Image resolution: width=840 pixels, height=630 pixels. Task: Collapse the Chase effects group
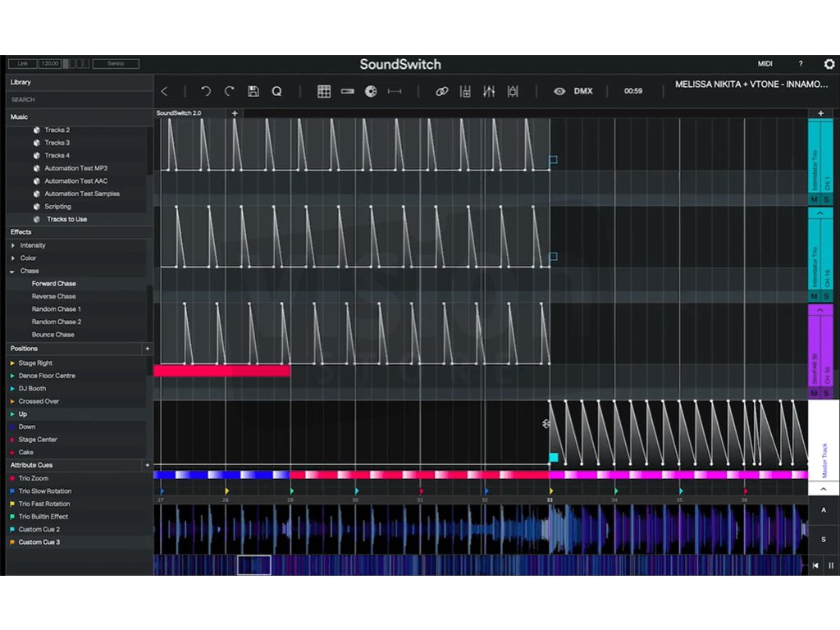tap(12, 271)
